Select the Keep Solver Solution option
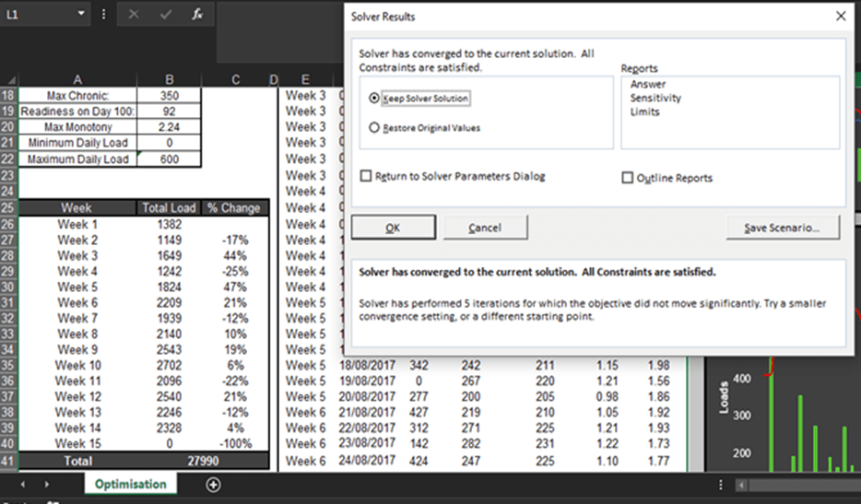 (374, 99)
